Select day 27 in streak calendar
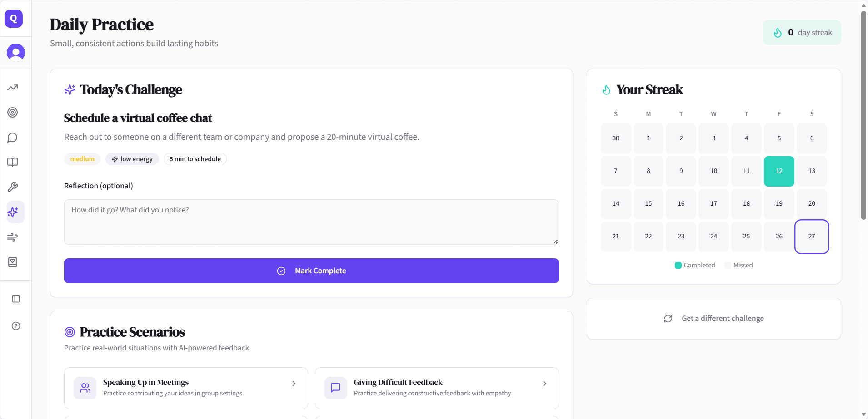The width and height of the screenshot is (868, 419). (812, 237)
